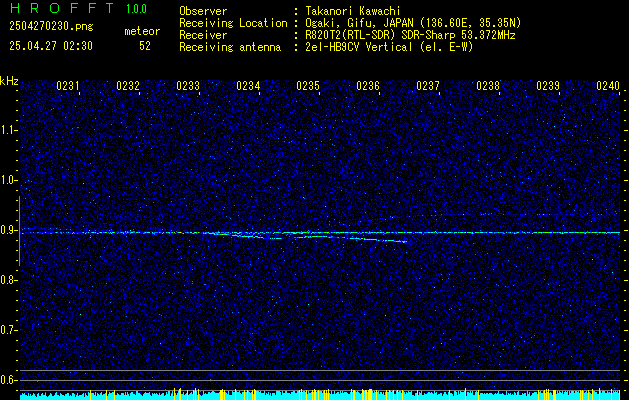Select the filename 2504270230.png
Image resolution: width=629 pixels, height=400 pixels.
tap(51, 26)
